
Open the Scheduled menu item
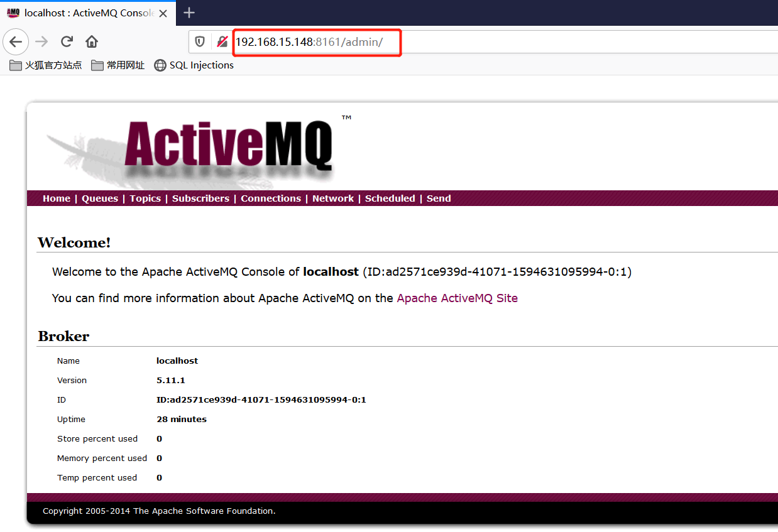(x=390, y=198)
